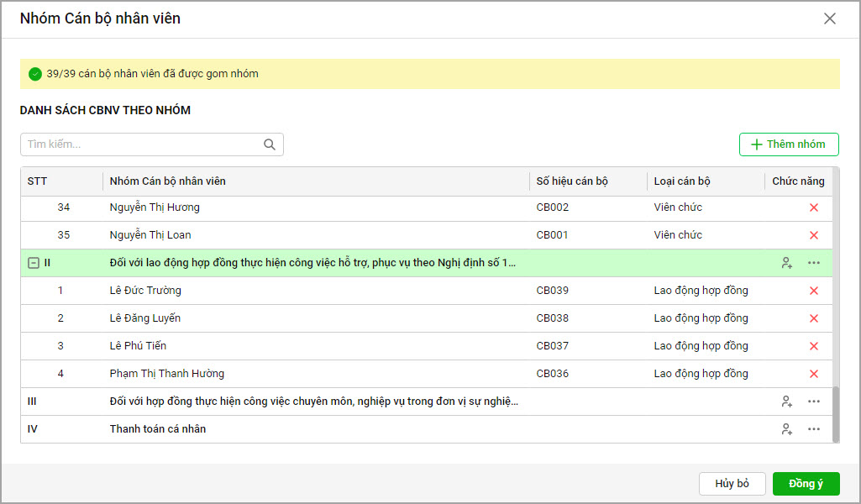Click the Thêm nhóm button
Image resolution: width=861 pixels, height=504 pixels.
(789, 144)
